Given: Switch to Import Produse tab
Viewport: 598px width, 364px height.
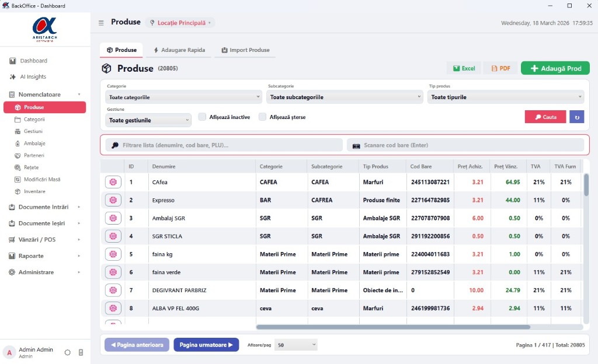Looking at the screenshot, I should (245, 50).
